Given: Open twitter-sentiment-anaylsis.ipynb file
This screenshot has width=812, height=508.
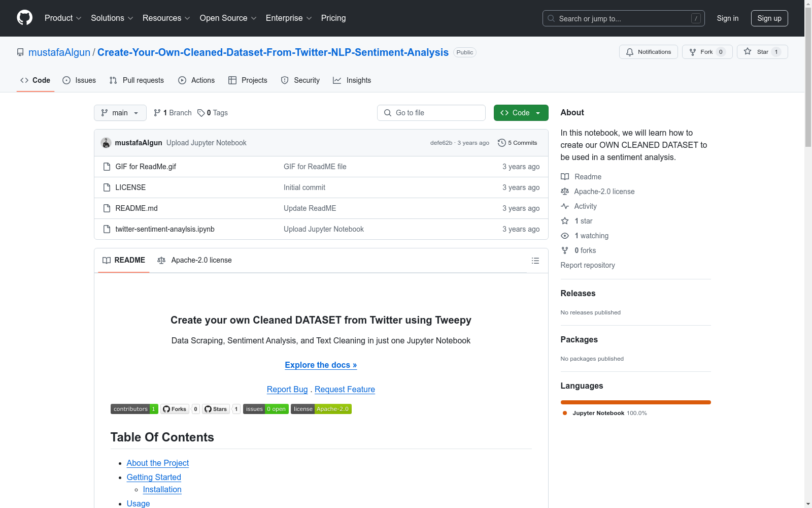Looking at the screenshot, I should (165, 229).
